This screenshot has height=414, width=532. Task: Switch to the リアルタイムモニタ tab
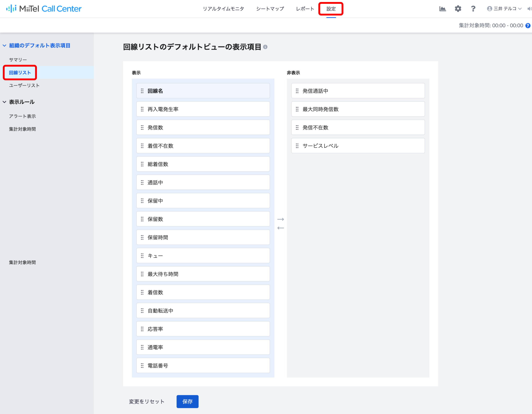point(223,9)
